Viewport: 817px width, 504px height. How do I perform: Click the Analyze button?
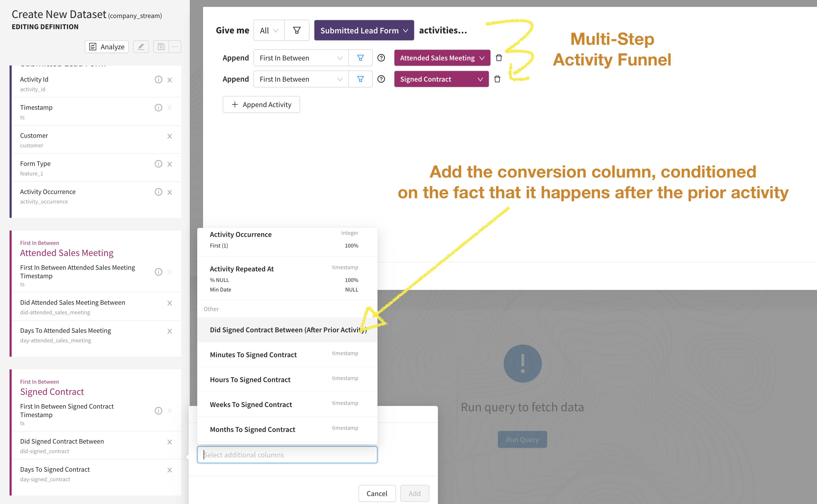tap(107, 47)
